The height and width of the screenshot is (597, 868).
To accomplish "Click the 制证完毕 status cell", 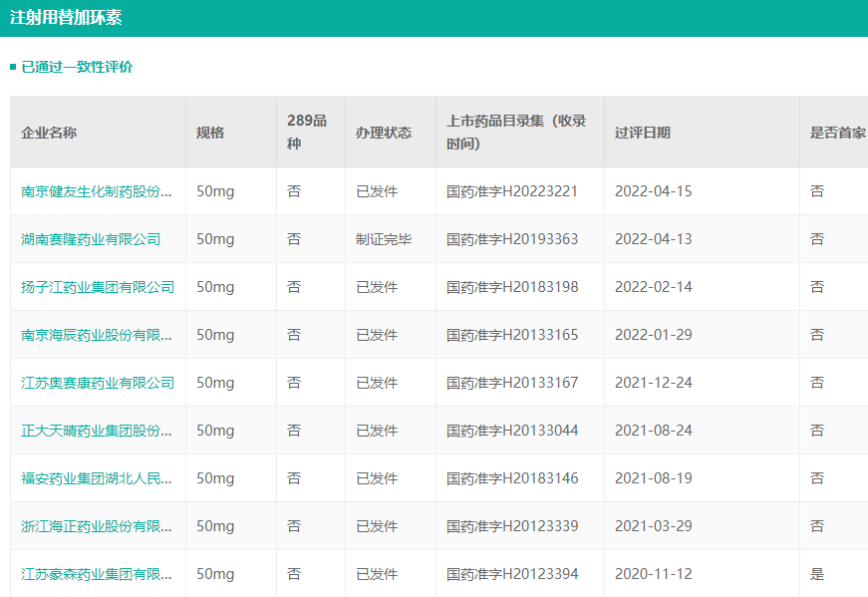I will tap(384, 239).
